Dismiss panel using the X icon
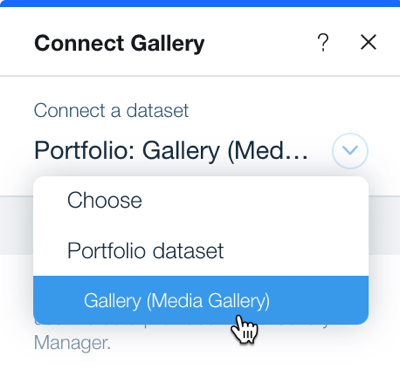The image size is (400, 384). 368,42
